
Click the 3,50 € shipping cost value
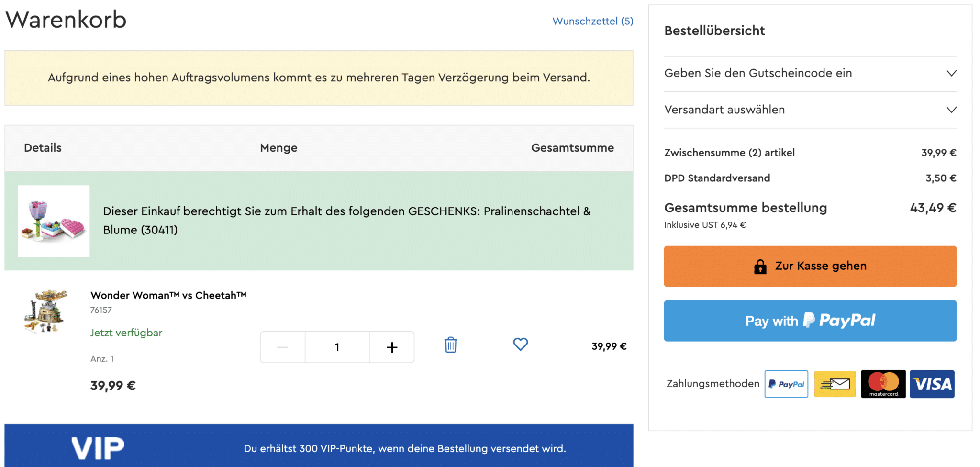(x=941, y=178)
